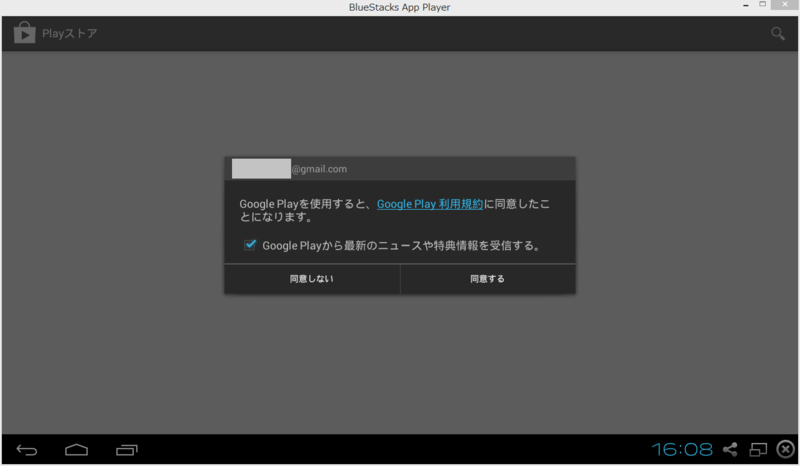
Task: Tap the Android back arrow icon
Action: click(27, 450)
